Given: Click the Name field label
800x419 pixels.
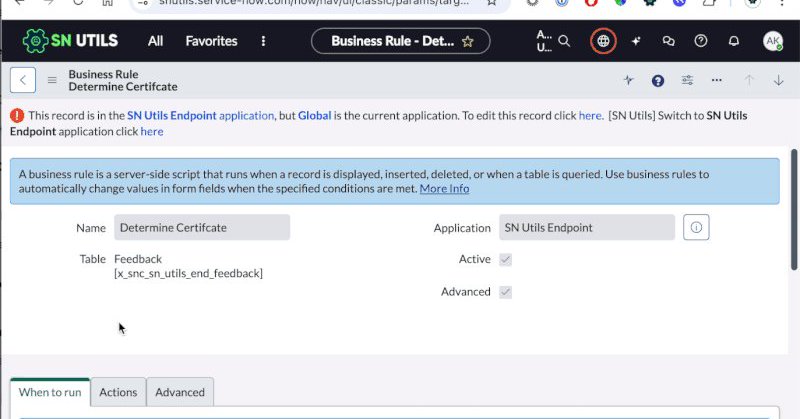Looking at the screenshot, I should [91, 228].
